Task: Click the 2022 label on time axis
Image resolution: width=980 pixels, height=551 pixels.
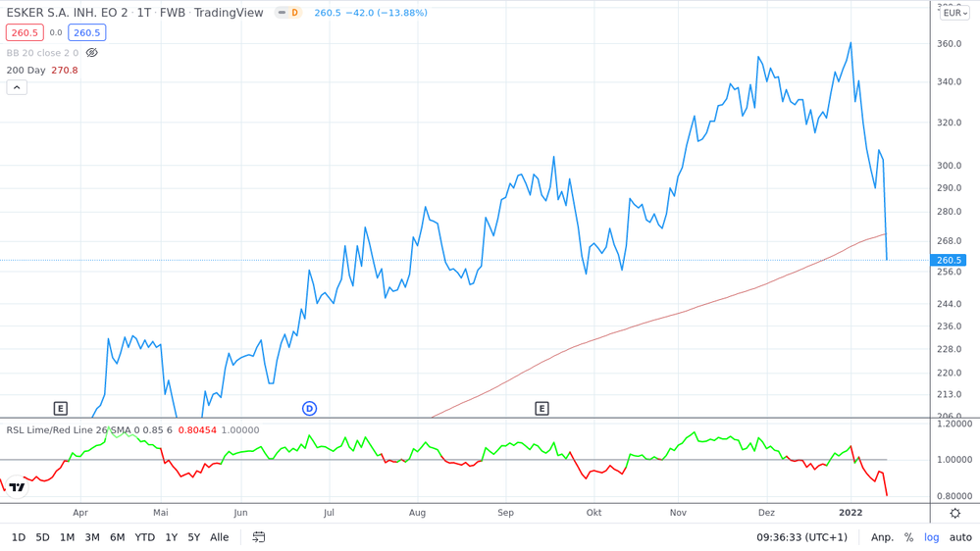Action: coord(851,512)
